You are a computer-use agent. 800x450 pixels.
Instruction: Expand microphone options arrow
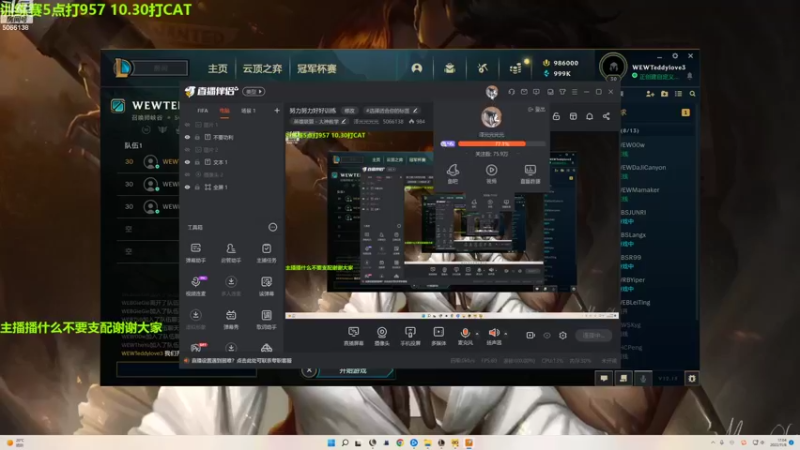pos(477,334)
